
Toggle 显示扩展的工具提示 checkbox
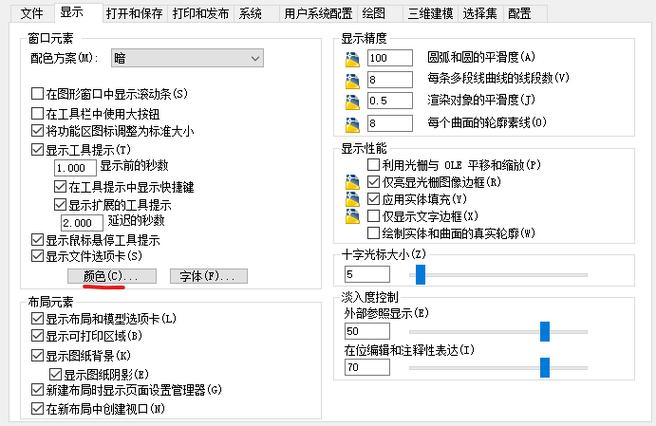[x=60, y=205]
